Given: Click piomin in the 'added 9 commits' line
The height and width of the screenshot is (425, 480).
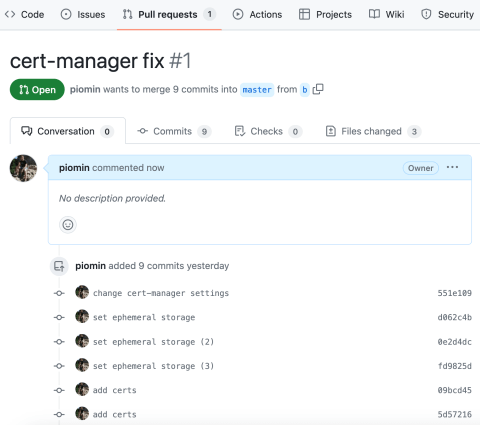Looking at the screenshot, I should pos(90,266).
